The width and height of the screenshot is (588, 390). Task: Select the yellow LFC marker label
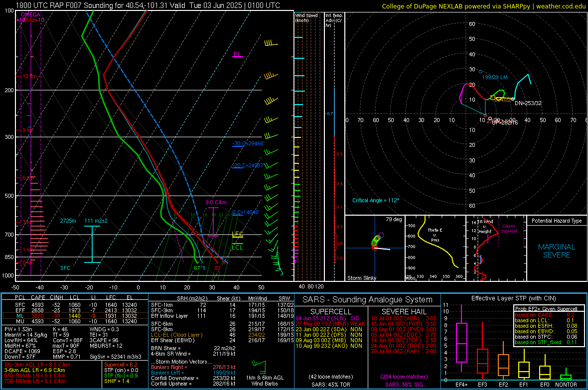[x=237, y=234]
